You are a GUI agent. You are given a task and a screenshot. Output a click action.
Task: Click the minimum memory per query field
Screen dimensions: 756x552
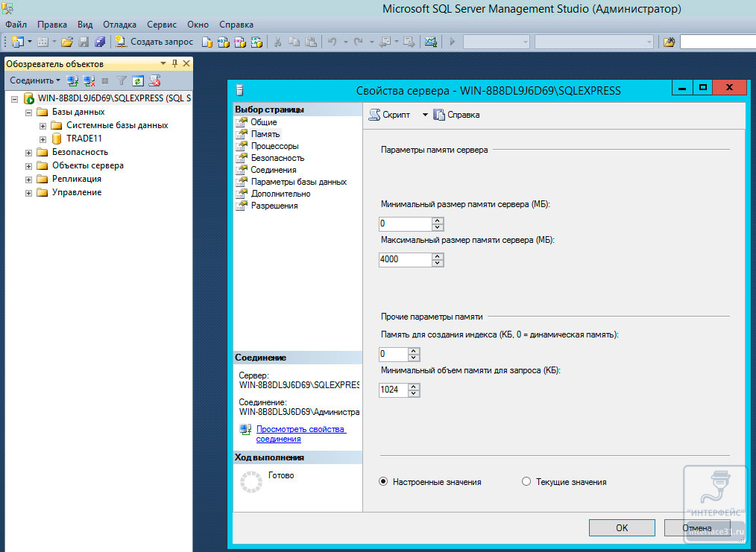[x=394, y=390]
